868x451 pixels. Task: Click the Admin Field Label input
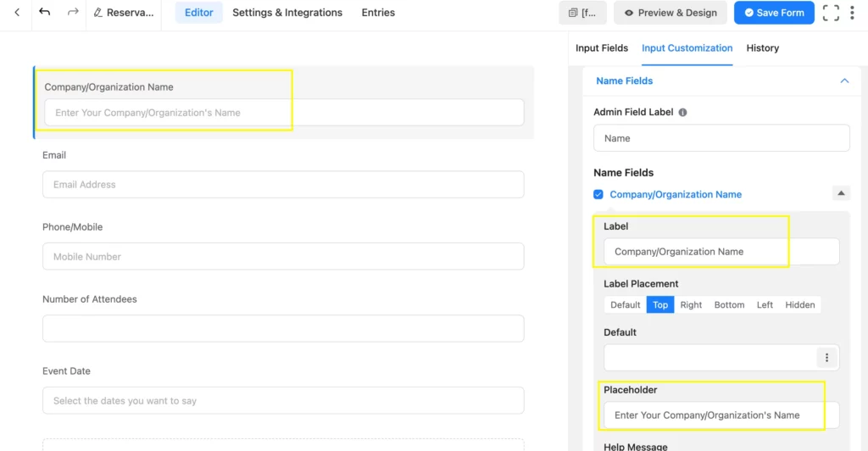coord(721,138)
